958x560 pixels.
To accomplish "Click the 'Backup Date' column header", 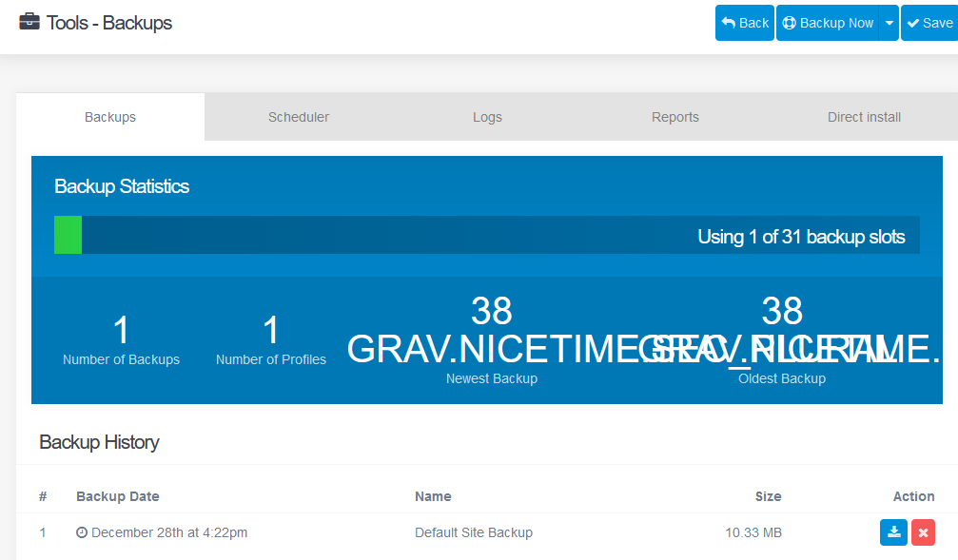I will click(118, 496).
